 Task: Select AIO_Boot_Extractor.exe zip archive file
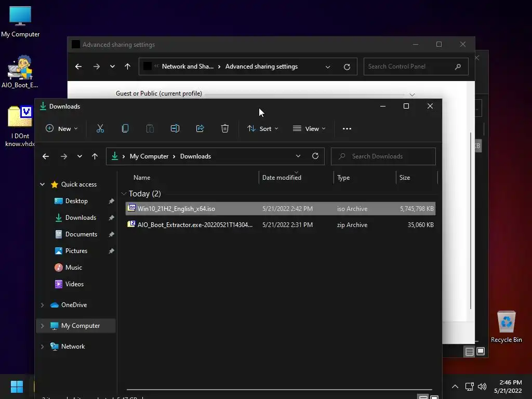pyautogui.click(x=280, y=224)
